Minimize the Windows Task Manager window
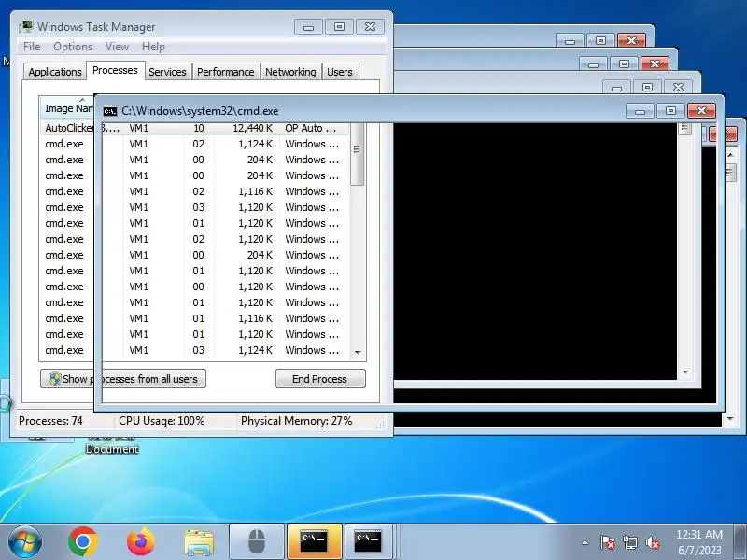 308,27
